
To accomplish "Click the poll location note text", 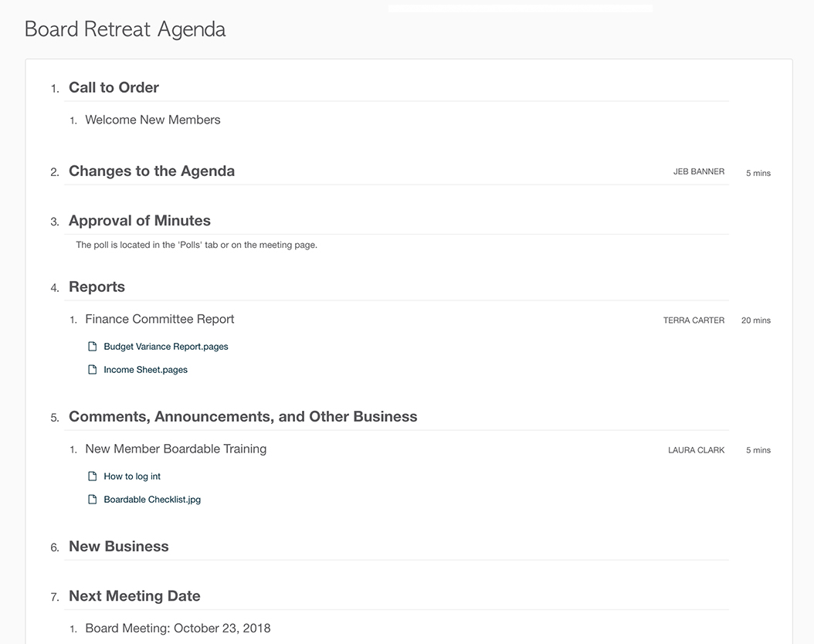I will 196,245.
